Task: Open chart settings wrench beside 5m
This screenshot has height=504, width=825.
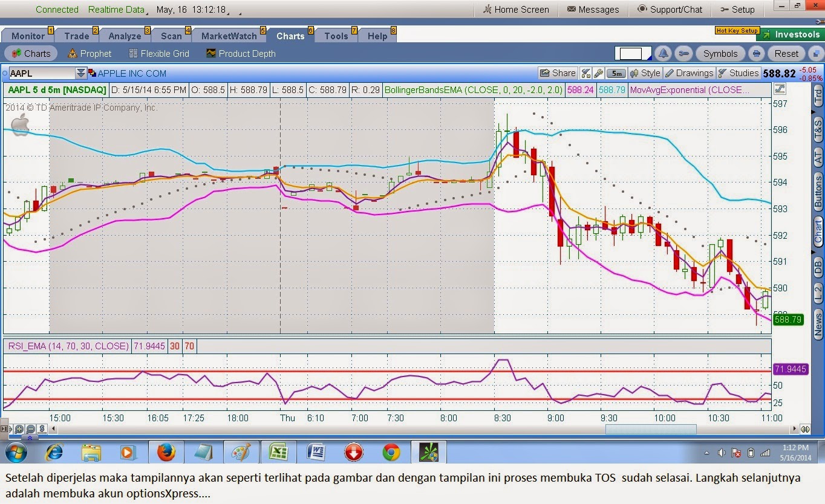Action: [598, 73]
